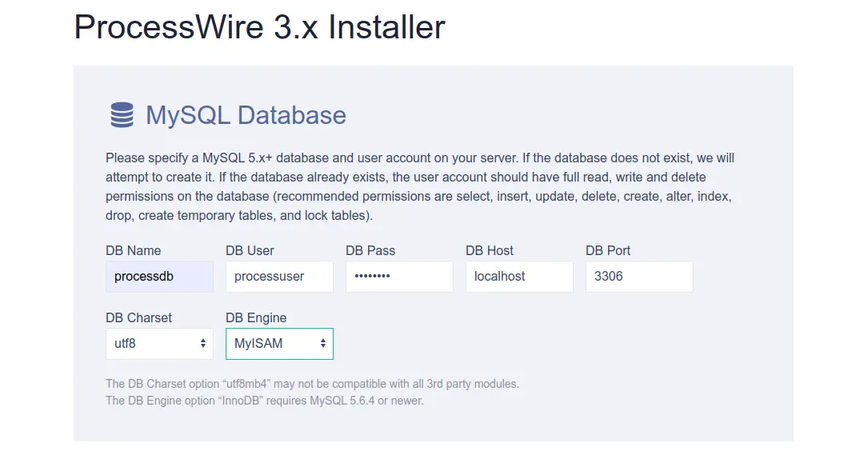
Task: Expand the DB Engine MyISAM dropdown
Action: coord(279,344)
